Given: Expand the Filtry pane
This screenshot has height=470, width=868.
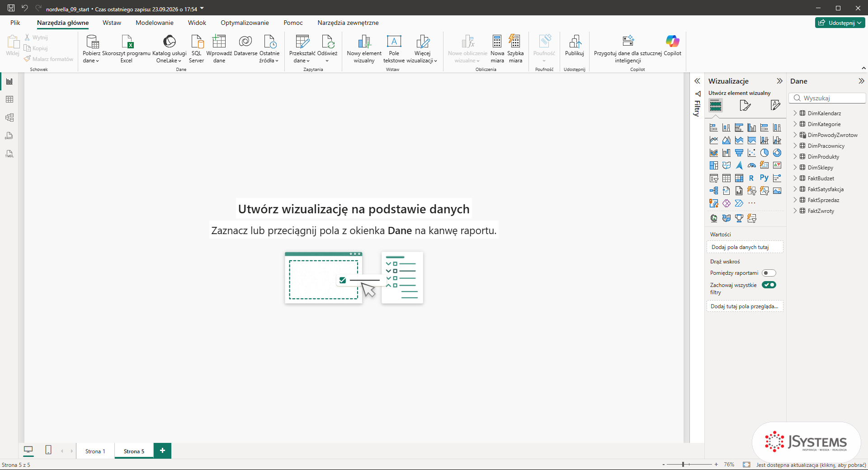Looking at the screenshot, I should pyautogui.click(x=697, y=81).
